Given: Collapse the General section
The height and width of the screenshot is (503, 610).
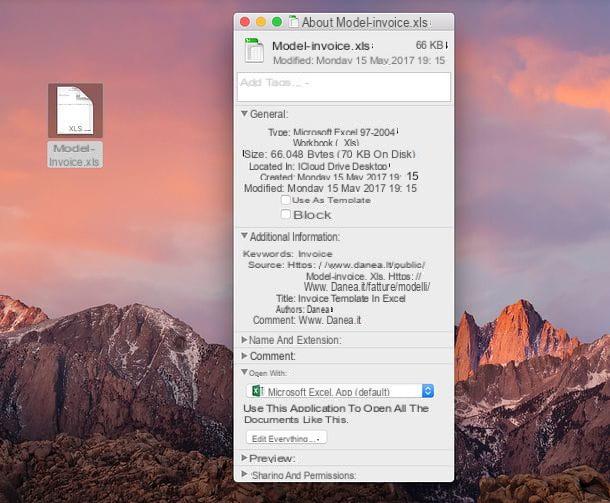Looking at the screenshot, I should click(x=244, y=114).
